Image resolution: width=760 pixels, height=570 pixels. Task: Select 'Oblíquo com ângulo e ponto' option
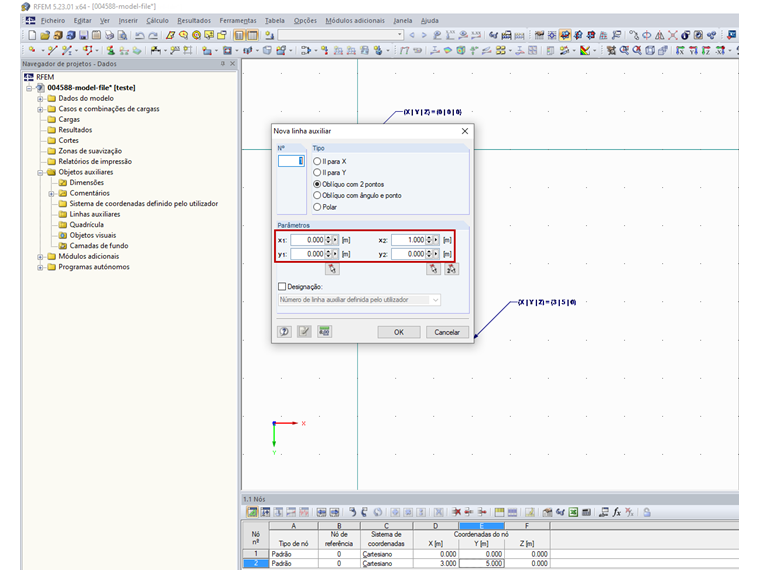[x=317, y=195]
